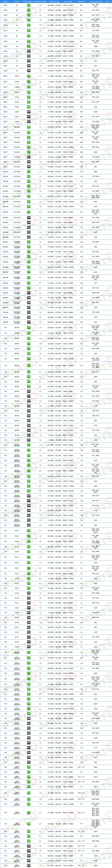Viewport: 112px width, 868px height.
Task: Click the PB icon in SEAT LEON 2.8 AUE row
Action: pos(29,107)
